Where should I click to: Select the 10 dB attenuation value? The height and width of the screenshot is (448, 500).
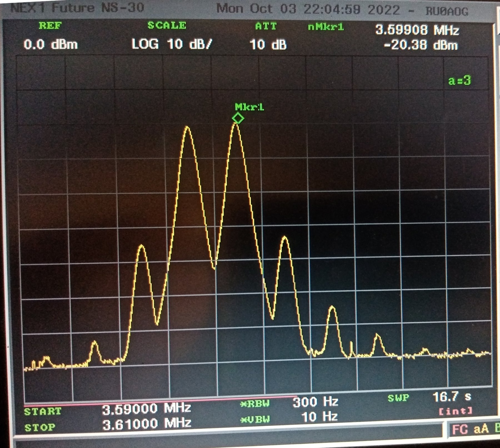click(x=268, y=45)
